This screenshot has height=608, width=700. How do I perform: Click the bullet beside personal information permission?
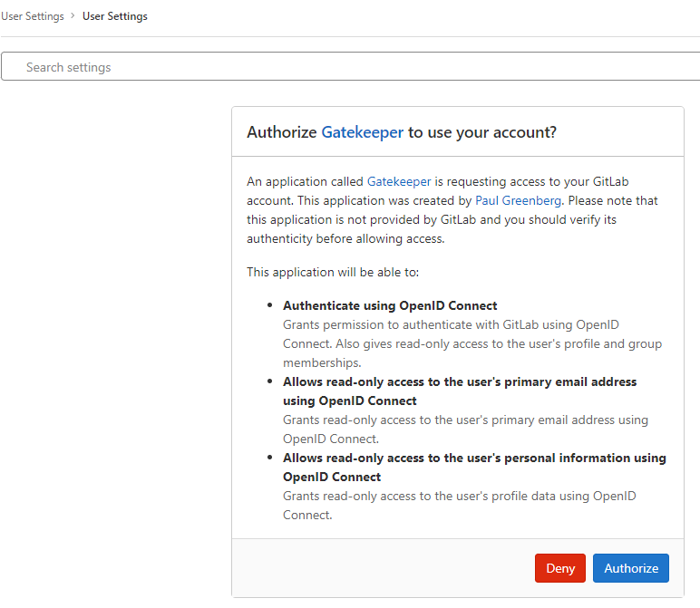click(271, 458)
